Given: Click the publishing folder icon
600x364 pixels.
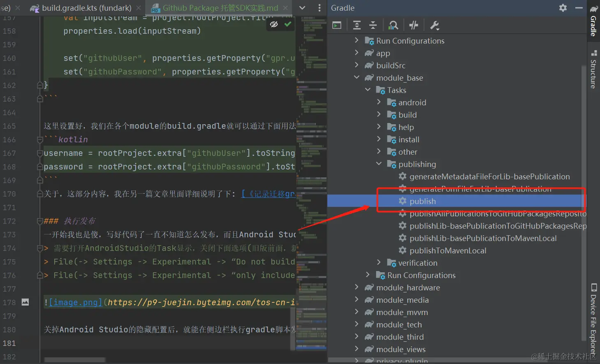Looking at the screenshot, I should pyautogui.click(x=392, y=164).
